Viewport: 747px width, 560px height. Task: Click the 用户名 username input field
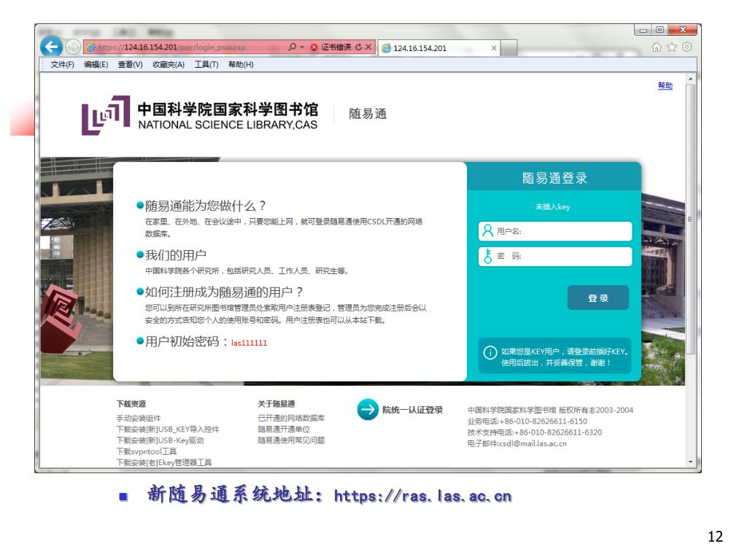[x=555, y=231]
